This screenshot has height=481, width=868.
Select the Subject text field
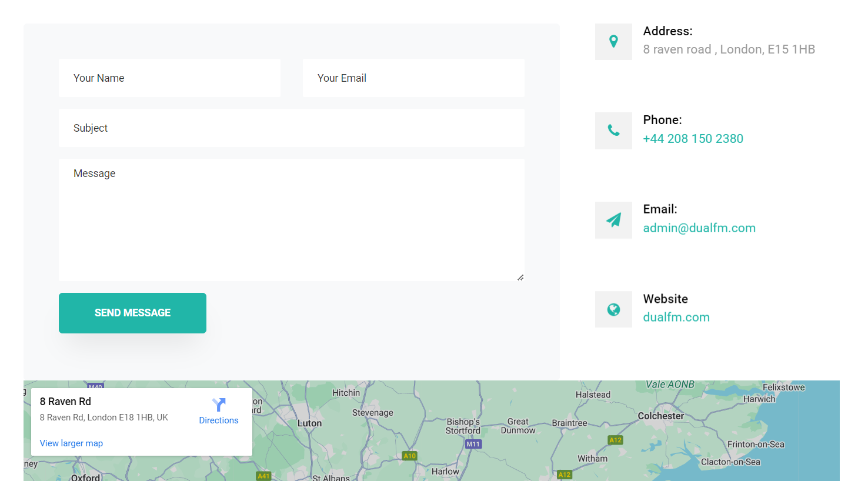[x=291, y=128]
